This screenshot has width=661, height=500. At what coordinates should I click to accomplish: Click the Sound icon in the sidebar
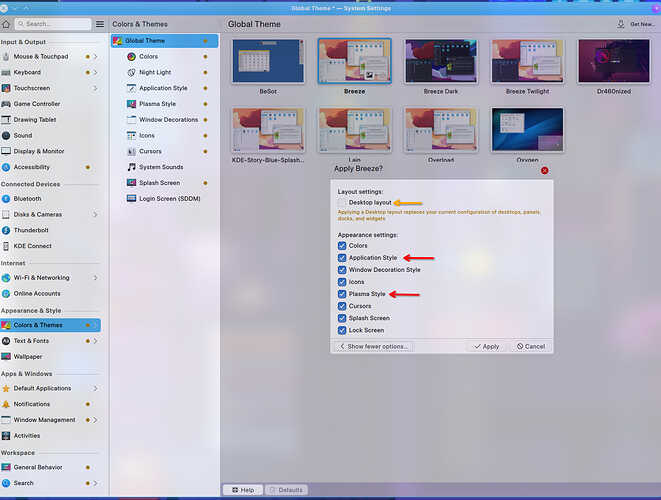[x=6, y=135]
